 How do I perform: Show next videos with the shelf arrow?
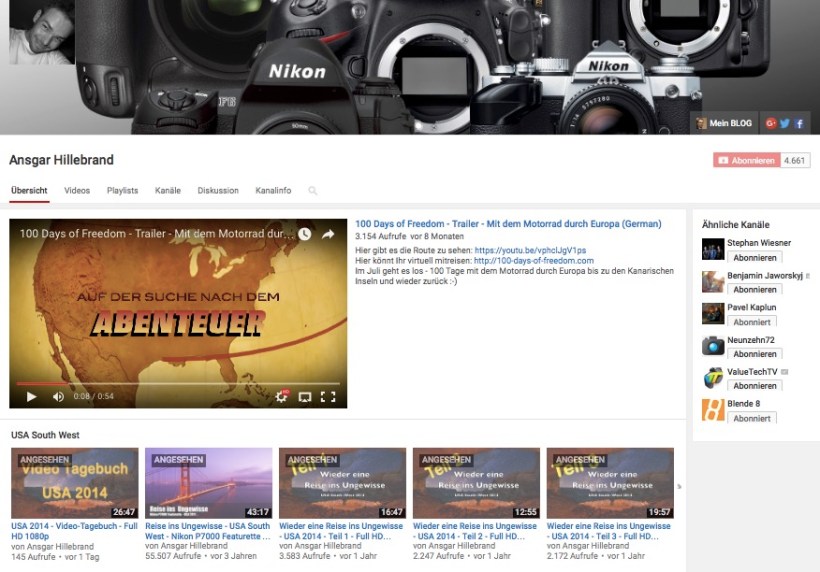679,486
